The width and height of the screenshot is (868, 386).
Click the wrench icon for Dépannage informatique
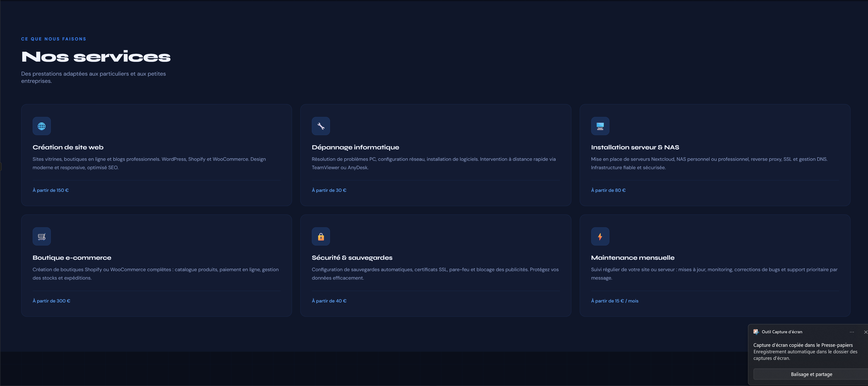[x=321, y=126]
